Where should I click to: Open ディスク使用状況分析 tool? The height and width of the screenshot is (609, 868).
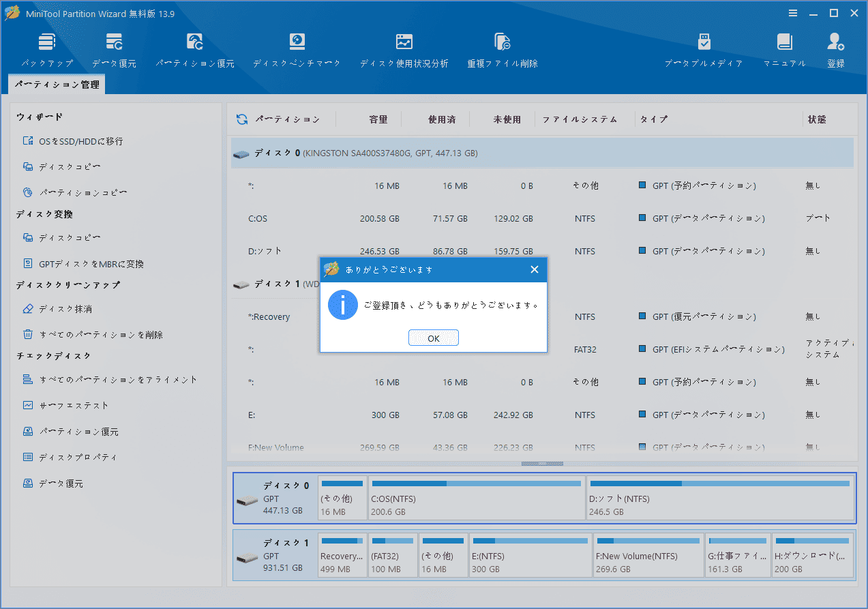coord(404,50)
